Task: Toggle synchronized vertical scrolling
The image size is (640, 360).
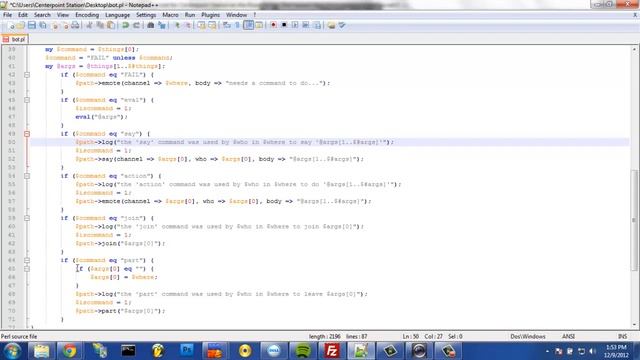Action: [x=202, y=25]
